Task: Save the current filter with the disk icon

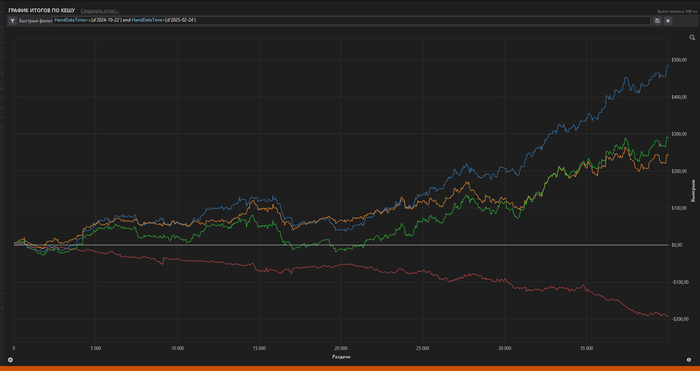Action: click(657, 21)
